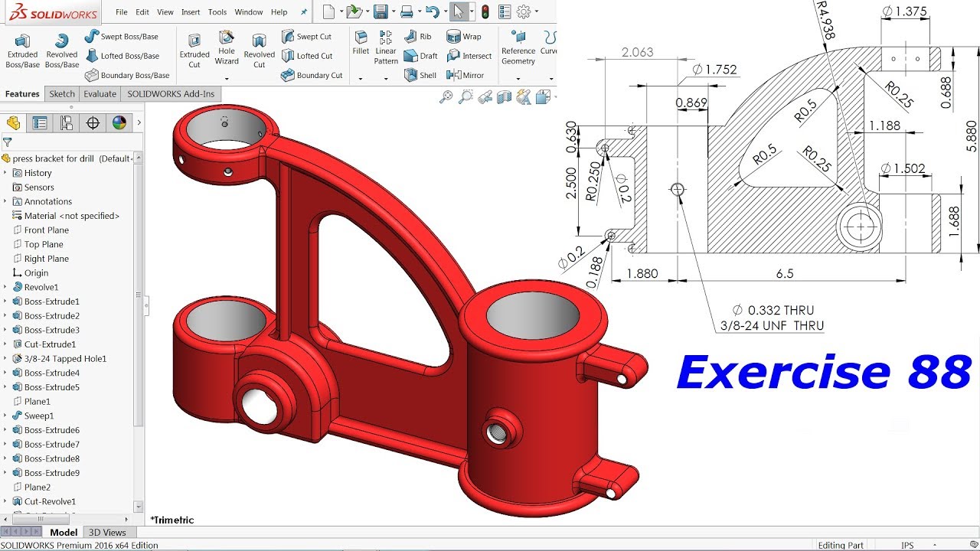Screen dimensions: 980x551
Task: Expand the Revolve1 feature
Action: click(x=6, y=287)
